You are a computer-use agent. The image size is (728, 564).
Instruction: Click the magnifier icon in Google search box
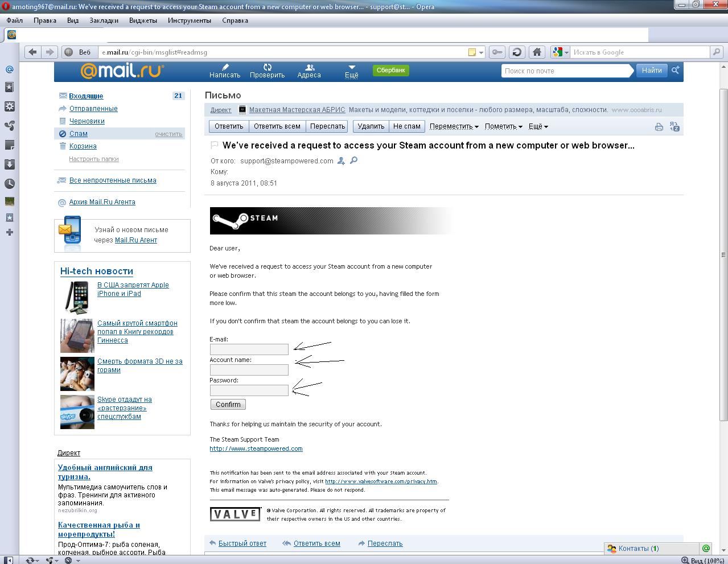click(717, 52)
